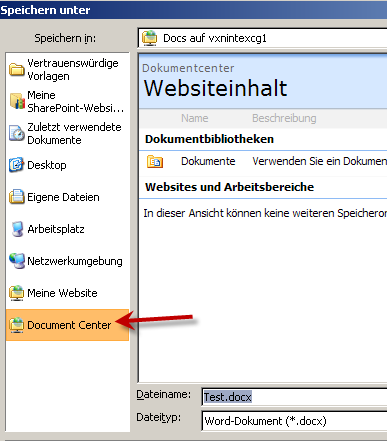Image resolution: width=387 pixels, height=441 pixels.
Task: Click the site icon in Speichern in box
Action: (150, 38)
